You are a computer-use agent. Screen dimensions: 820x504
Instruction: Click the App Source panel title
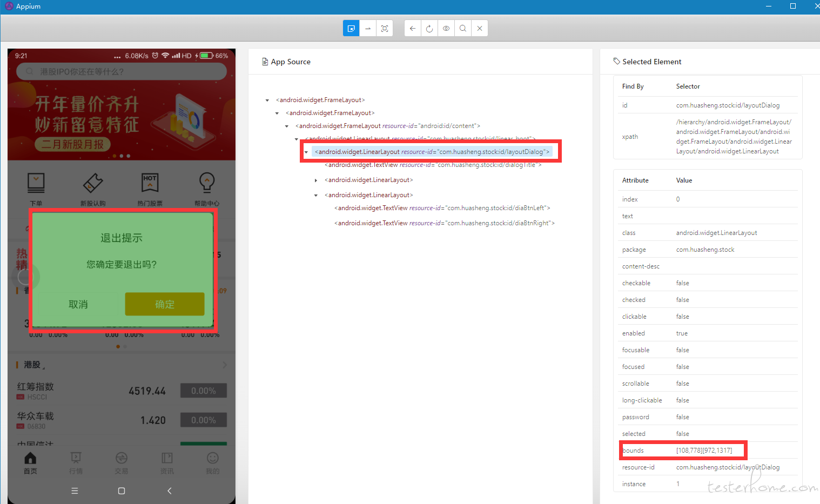(x=291, y=62)
